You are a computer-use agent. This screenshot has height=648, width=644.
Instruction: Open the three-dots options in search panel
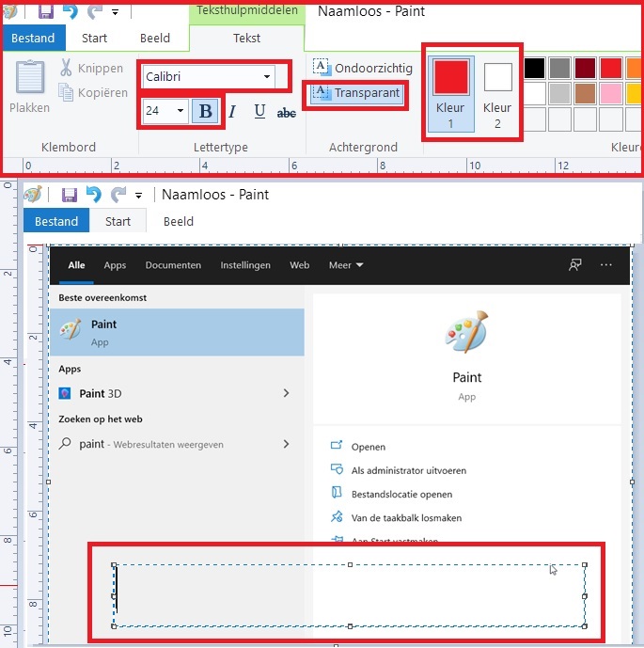click(x=606, y=265)
